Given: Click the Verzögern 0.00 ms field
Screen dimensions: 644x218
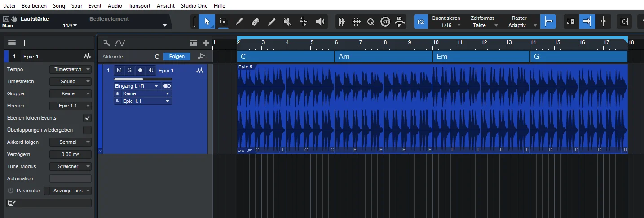Looking at the screenshot, I should click(x=70, y=154).
